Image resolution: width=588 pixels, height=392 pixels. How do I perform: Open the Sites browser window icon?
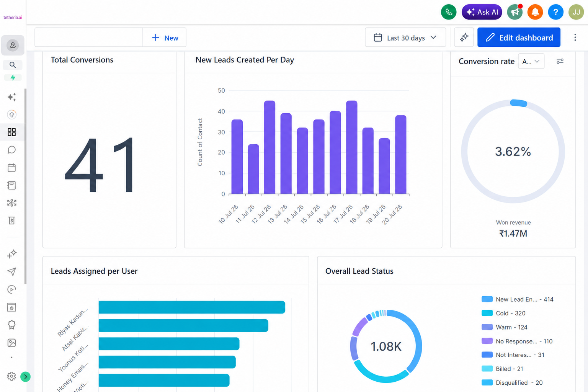(x=12, y=307)
